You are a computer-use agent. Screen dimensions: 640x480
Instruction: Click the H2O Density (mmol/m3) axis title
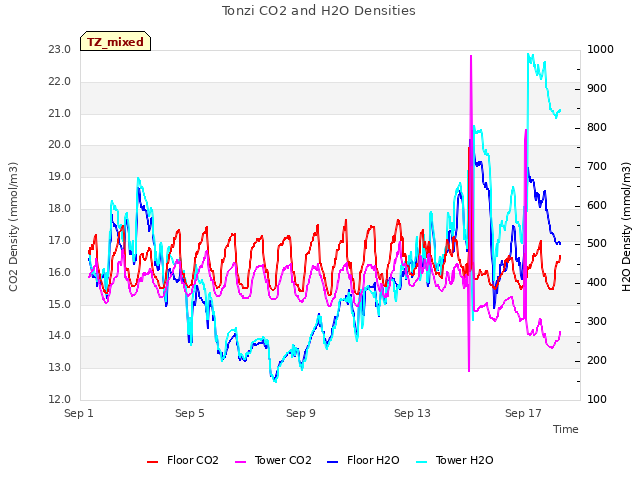(626, 227)
